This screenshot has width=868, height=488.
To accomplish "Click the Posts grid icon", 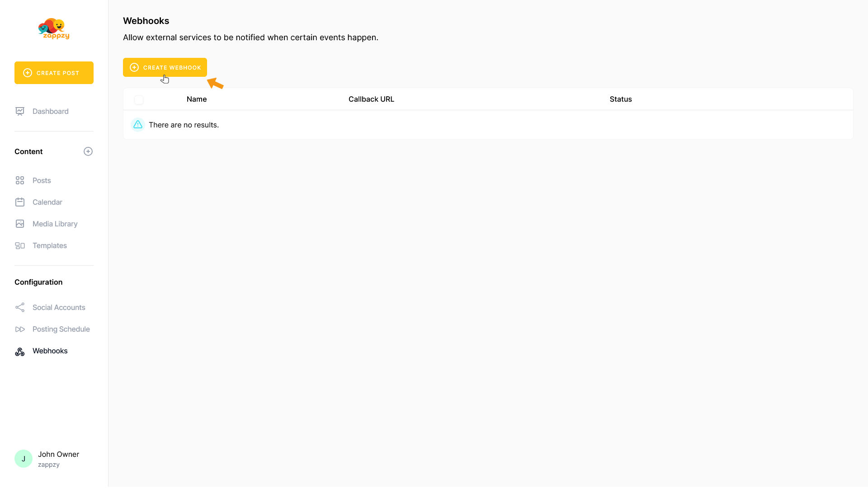I will point(20,180).
